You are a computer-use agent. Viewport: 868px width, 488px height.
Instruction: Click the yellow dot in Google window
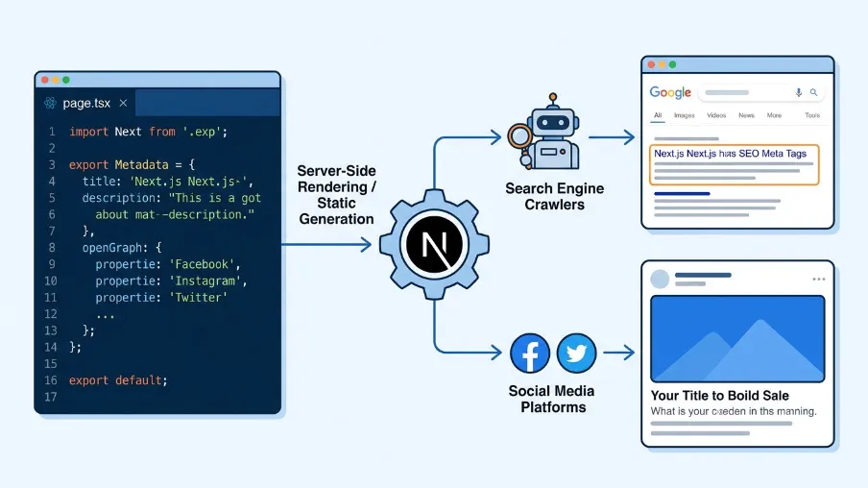tap(662, 64)
